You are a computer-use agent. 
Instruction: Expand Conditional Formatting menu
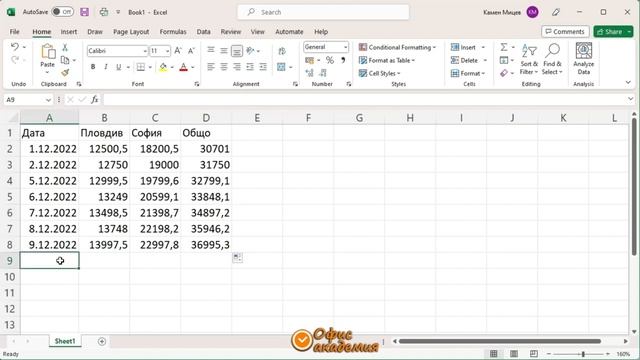click(x=397, y=47)
